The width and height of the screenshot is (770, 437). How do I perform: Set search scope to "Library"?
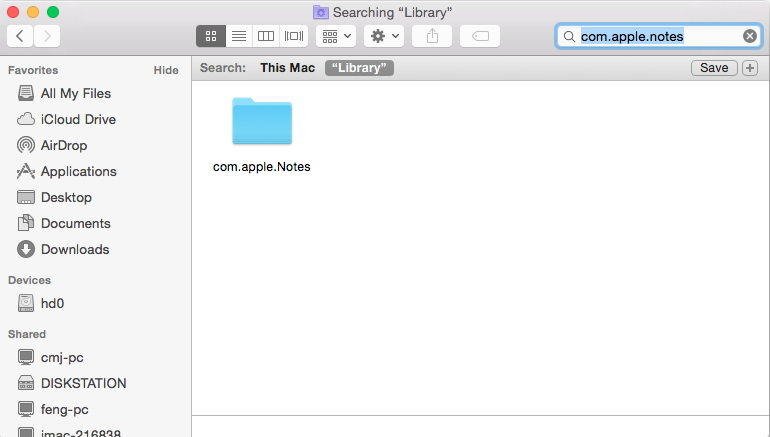(359, 68)
